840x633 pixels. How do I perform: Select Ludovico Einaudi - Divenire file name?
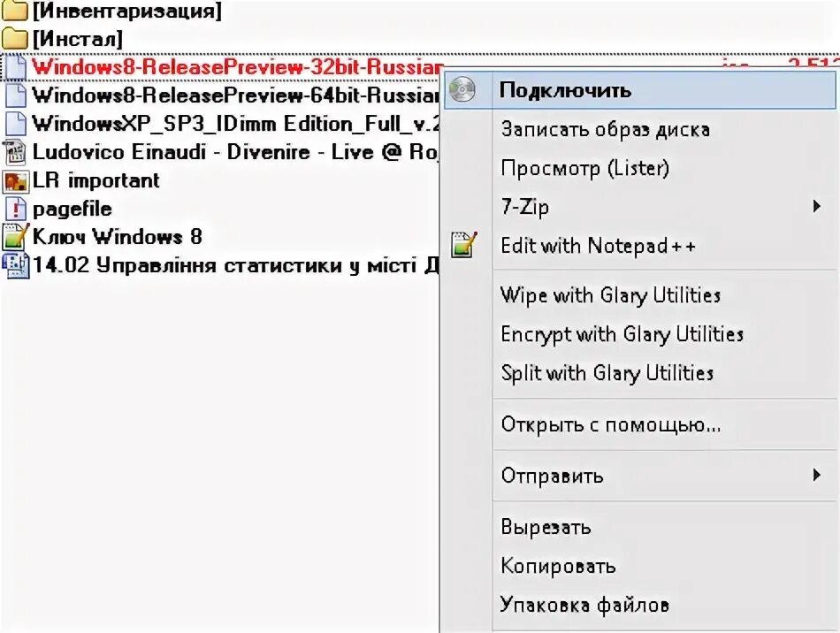[236, 152]
